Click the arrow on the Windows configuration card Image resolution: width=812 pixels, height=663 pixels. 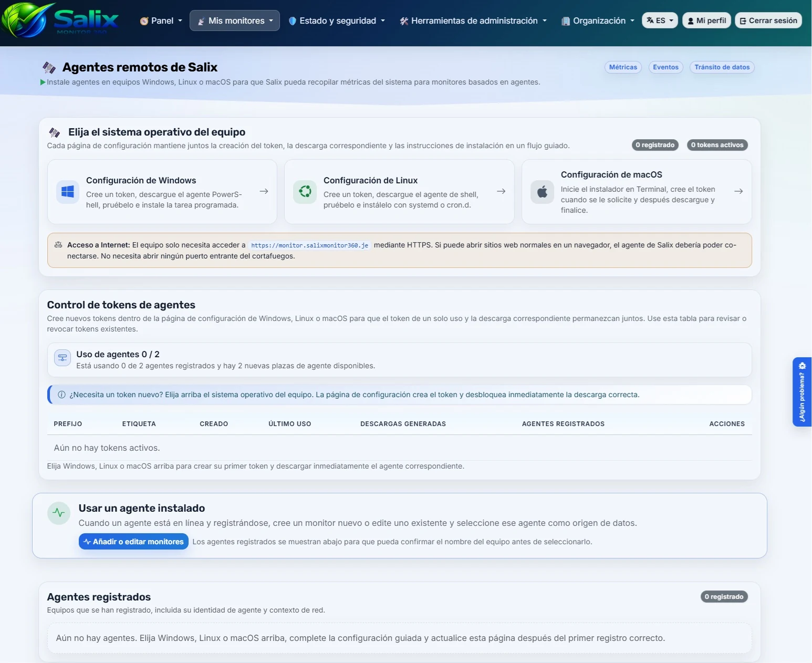click(x=264, y=191)
